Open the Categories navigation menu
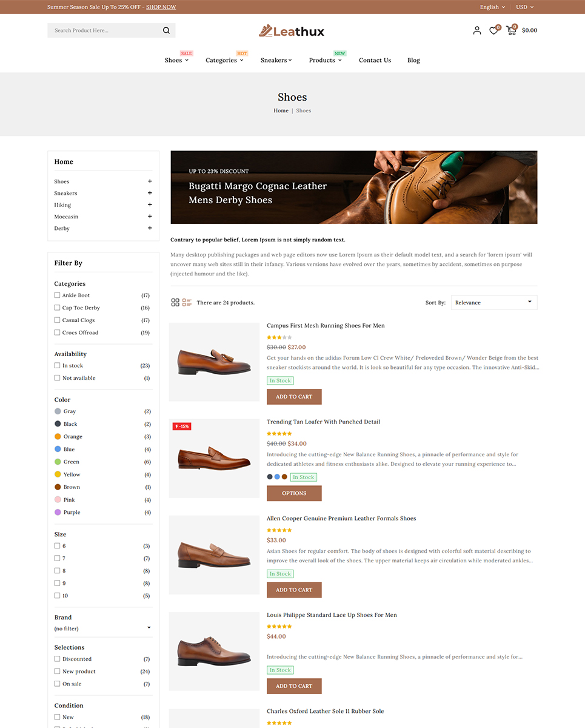Image resolution: width=585 pixels, height=728 pixels. (x=224, y=60)
